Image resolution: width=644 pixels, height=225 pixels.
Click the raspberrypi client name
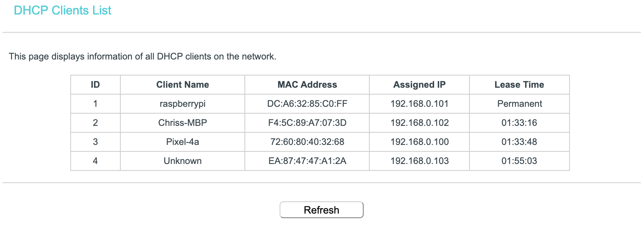tap(182, 103)
